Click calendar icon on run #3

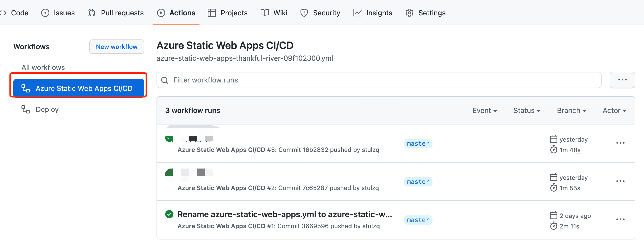tap(553, 139)
